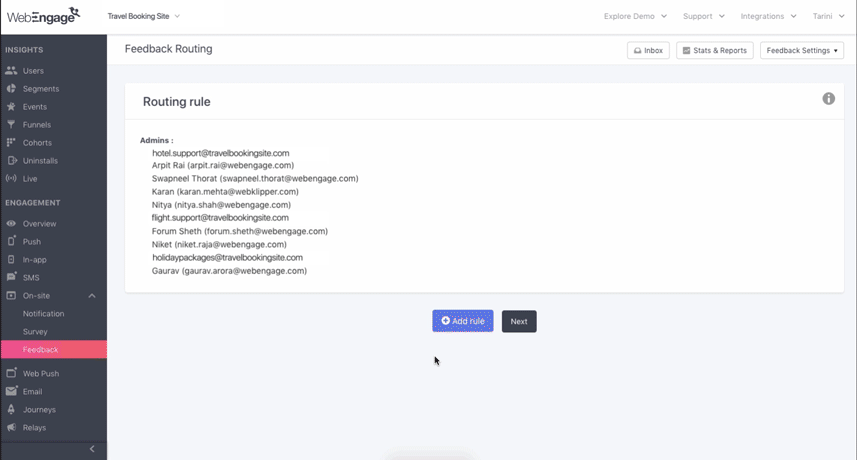Open the Integrations dropdown
The height and width of the screenshot is (460, 857).
click(x=768, y=16)
